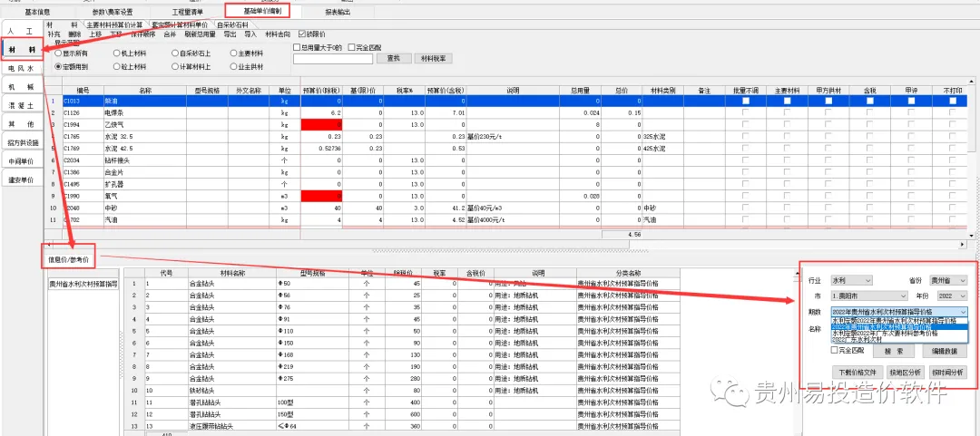The width and height of the screenshot is (980, 436).
Task: Click 合并 in the material toolbar
Action: pos(170,34)
